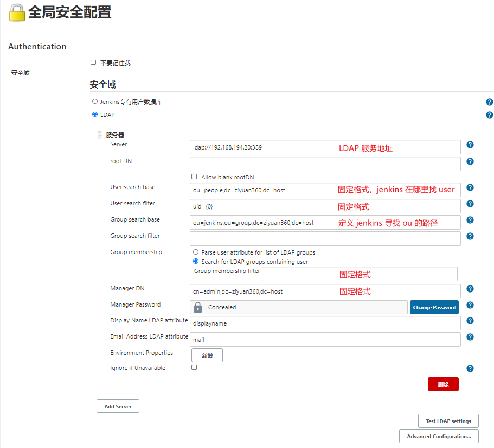
Task: Click the help icon beside User search base
Action: click(470, 187)
